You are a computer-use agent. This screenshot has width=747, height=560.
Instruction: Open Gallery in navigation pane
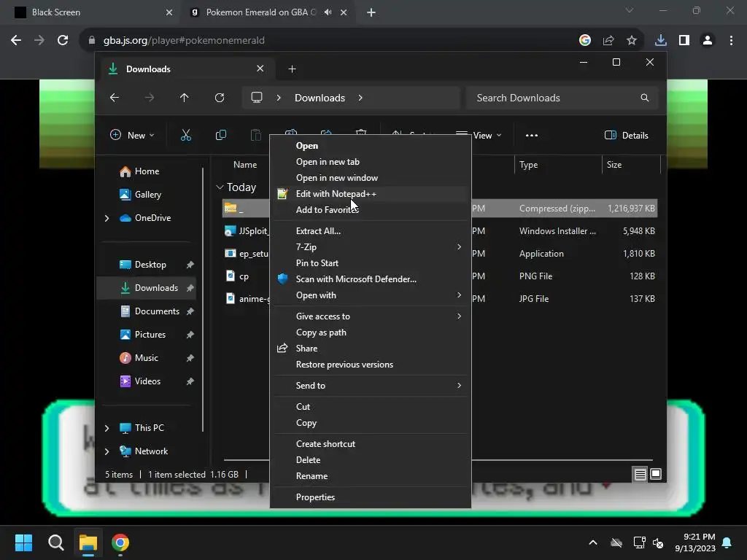point(146,195)
